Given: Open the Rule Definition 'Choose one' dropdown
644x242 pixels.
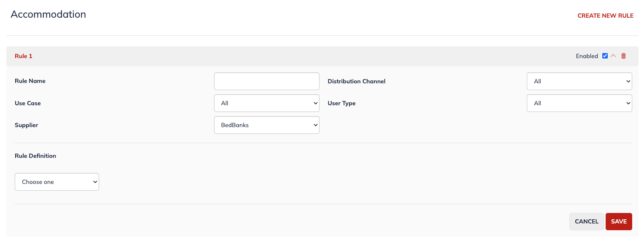Looking at the screenshot, I should [x=57, y=182].
